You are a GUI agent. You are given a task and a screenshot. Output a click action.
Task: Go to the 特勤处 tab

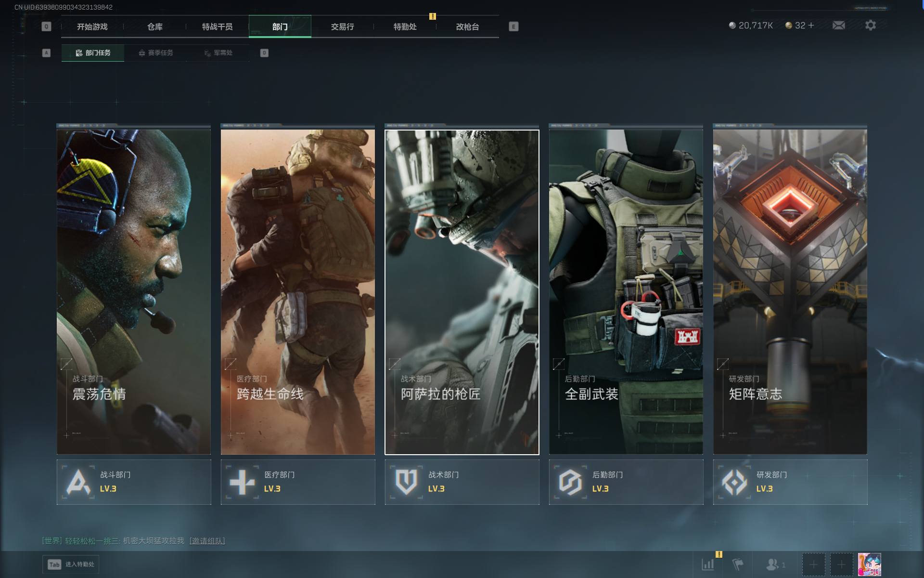click(405, 26)
